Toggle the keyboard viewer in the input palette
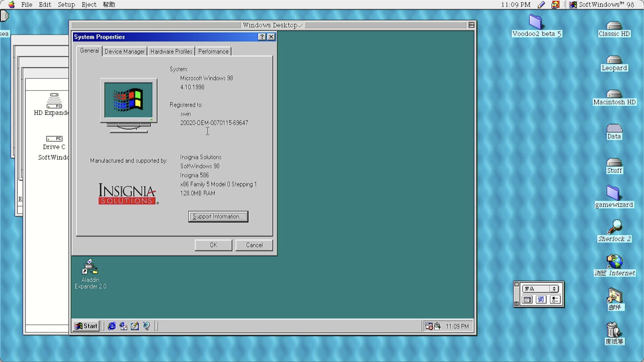 (x=527, y=299)
